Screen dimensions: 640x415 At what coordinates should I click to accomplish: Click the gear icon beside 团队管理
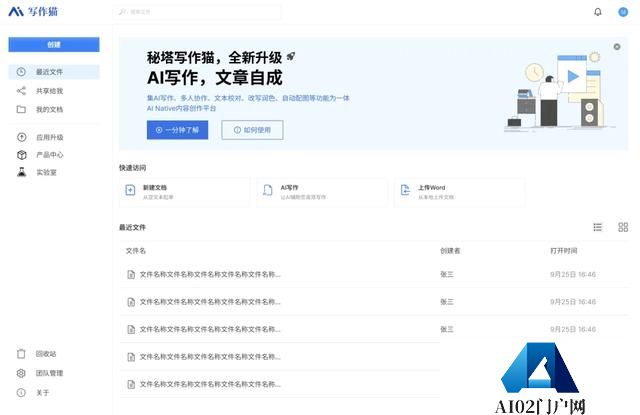tap(21, 373)
